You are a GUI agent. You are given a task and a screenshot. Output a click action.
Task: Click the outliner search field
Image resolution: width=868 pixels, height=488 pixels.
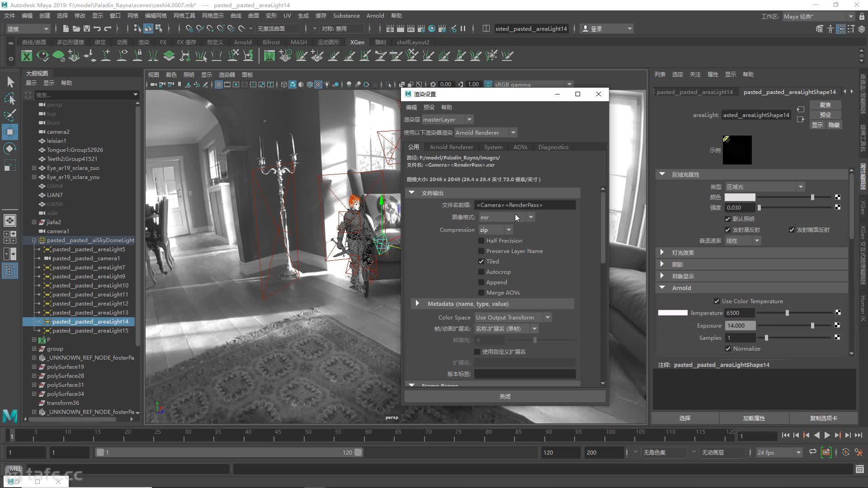[x=84, y=95]
